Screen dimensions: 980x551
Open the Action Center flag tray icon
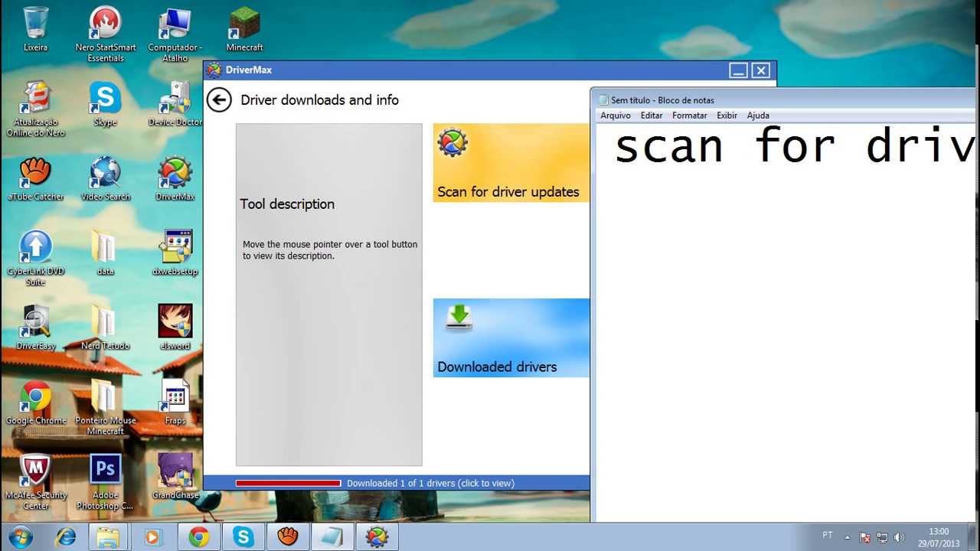pyautogui.click(x=864, y=537)
